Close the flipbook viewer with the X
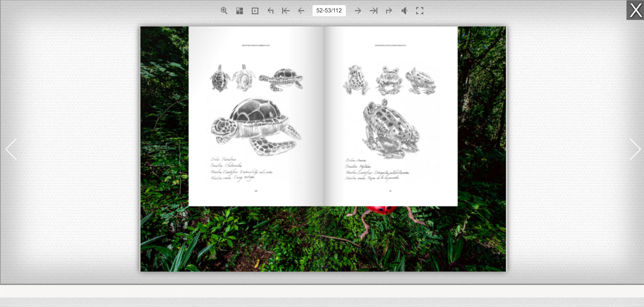The width and height of the screenshot is (644, 307). pos(635,10)
